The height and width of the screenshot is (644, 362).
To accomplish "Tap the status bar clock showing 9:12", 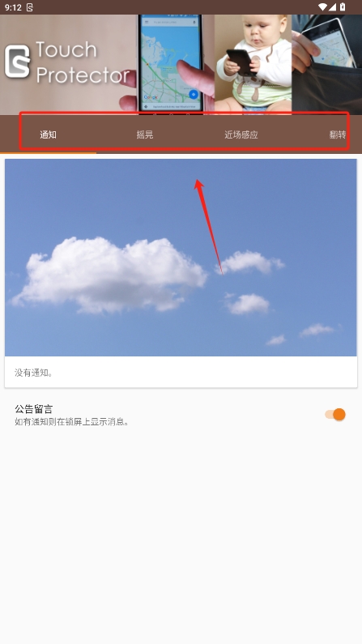I will pyautogui.click(x=13, y=7).
